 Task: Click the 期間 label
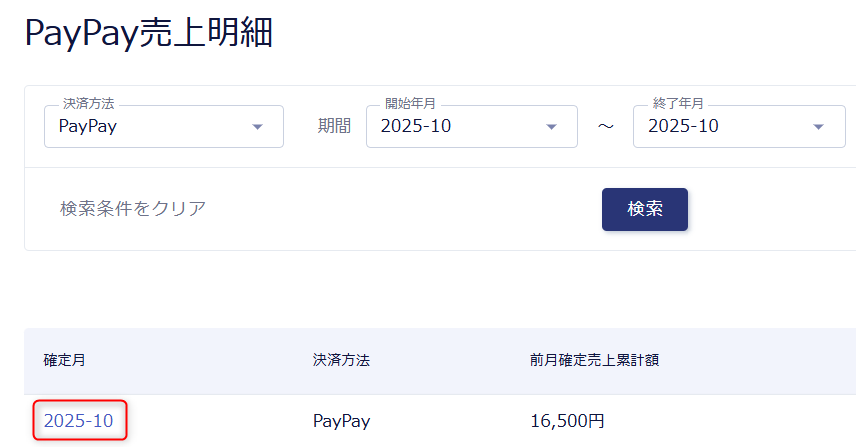(x=334, y=127)
